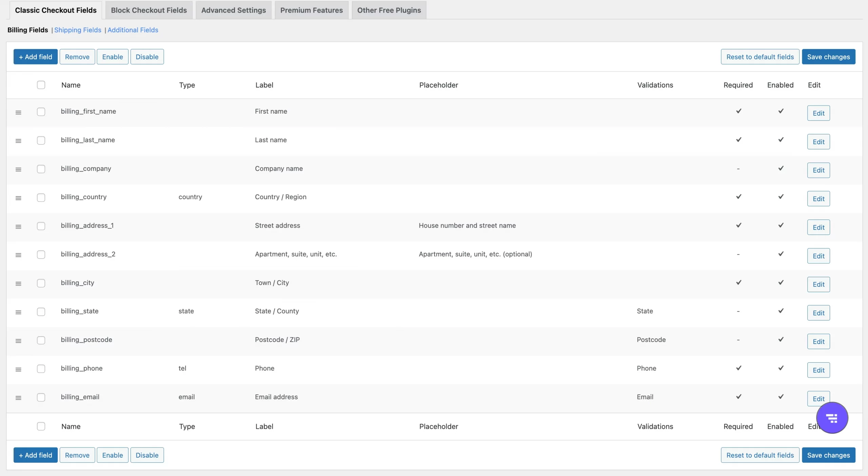
Task: Click bottom Save changes button
Action: click(828, 455)
